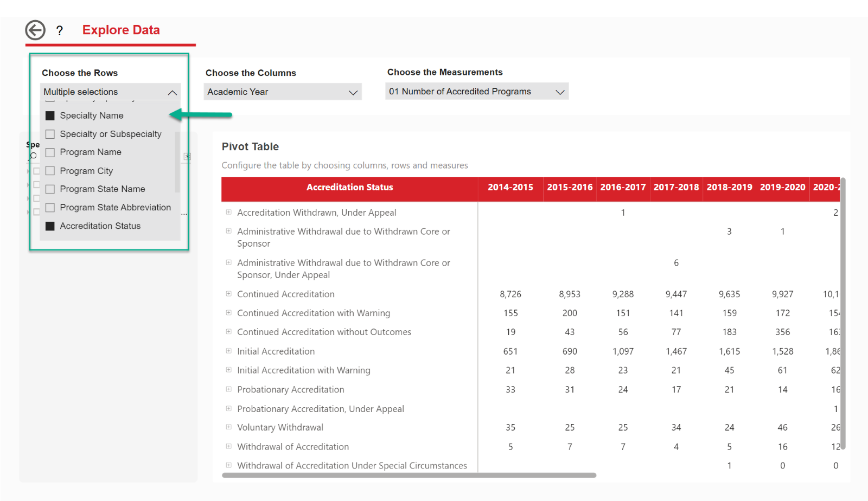Sort by the 2015-2016 column header
The height and width of the screenshot is (501, 868).
pos(570,187)
